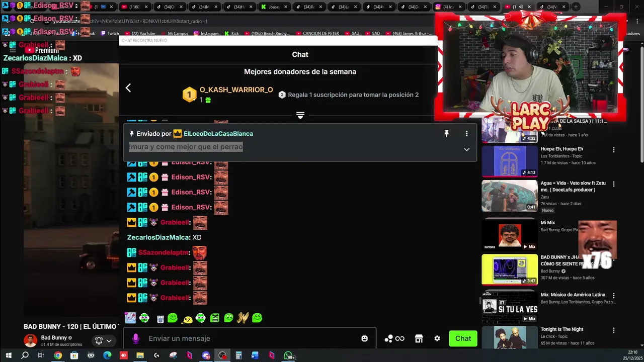This screenshot has width=644, height=362.
Task: Open File Explorer from the taskbar
Action: [140, 355]
